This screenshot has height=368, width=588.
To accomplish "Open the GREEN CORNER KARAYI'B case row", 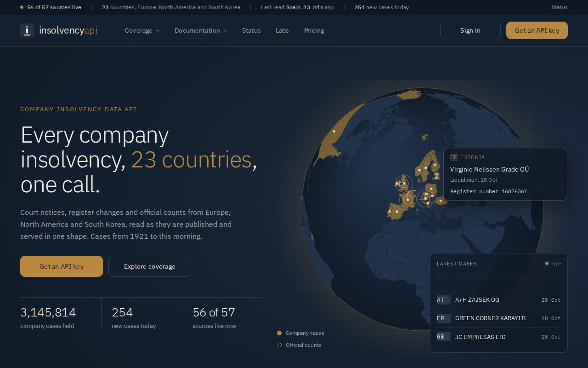I will (499, 318).
